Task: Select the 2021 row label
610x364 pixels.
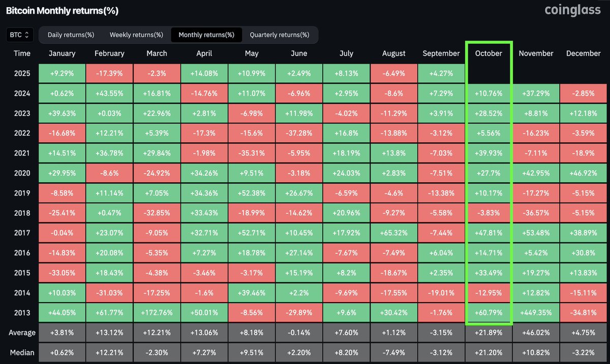Action: (22, 153)
